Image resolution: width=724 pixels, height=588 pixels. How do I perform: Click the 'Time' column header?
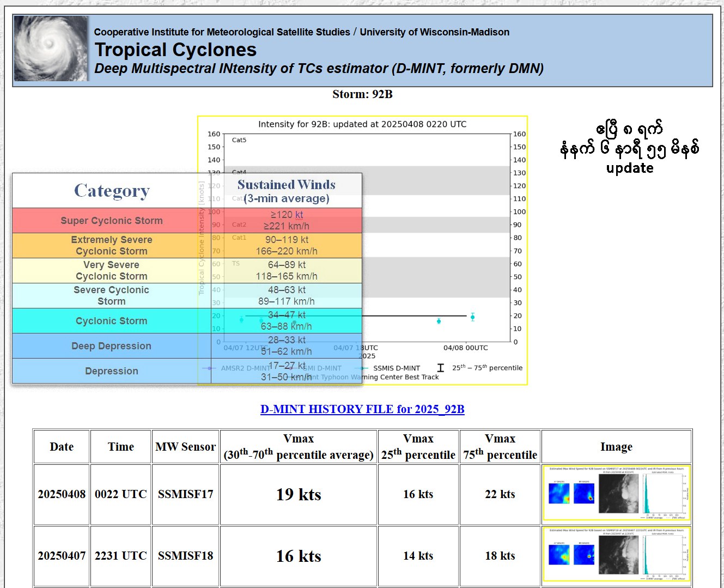(121, 447)
